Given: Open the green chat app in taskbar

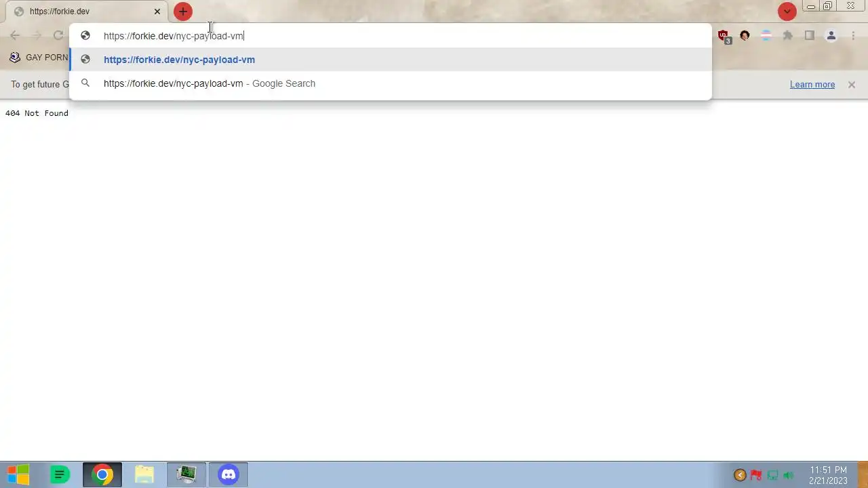Looking at the screenshot, I should pyautogui.click(x=60, y=475).
